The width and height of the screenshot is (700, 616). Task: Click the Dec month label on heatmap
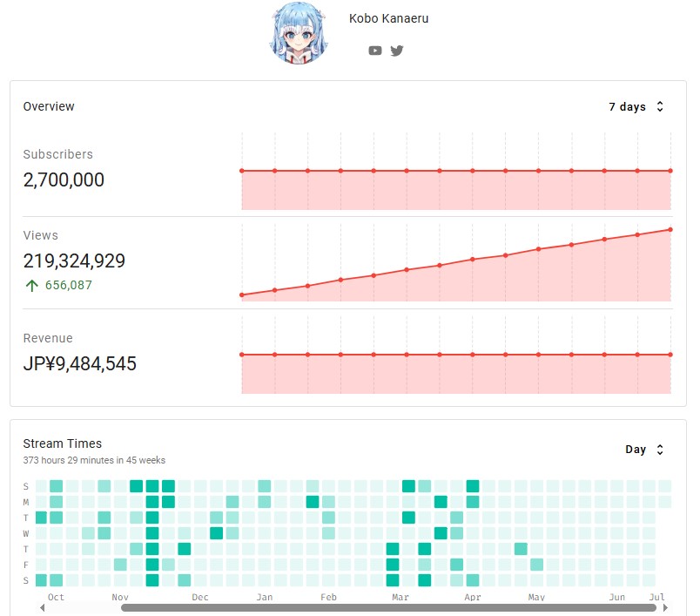point(200,597)
